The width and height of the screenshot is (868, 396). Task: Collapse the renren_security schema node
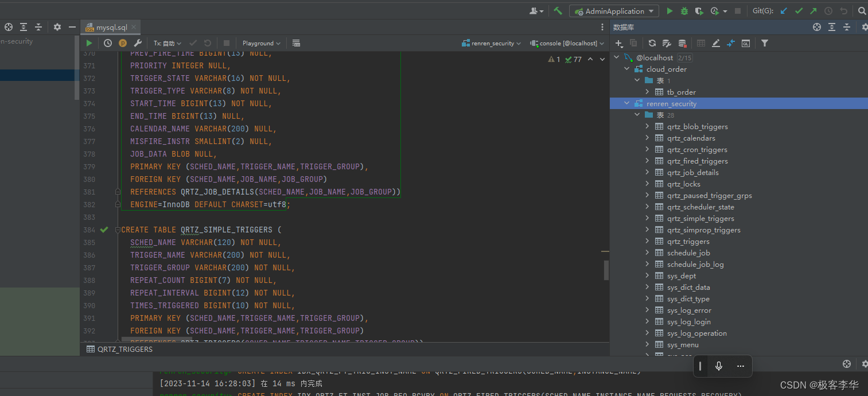[626, 104]
